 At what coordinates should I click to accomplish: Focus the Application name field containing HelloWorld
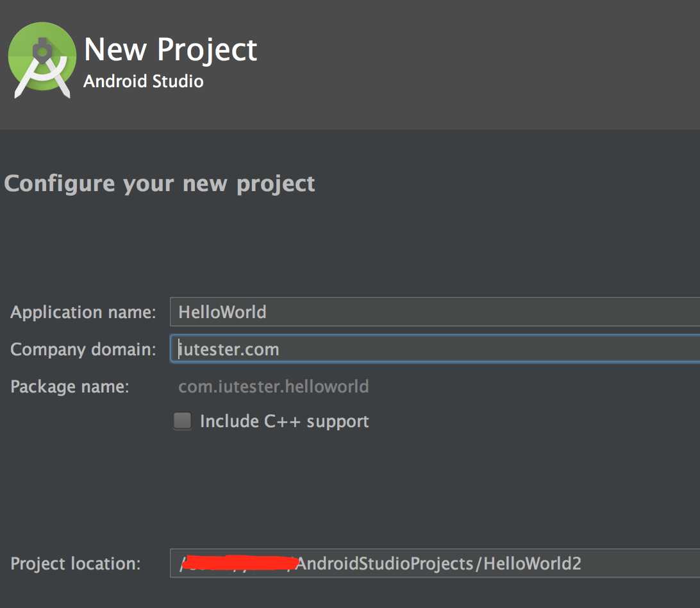click(x=435, y=312)
